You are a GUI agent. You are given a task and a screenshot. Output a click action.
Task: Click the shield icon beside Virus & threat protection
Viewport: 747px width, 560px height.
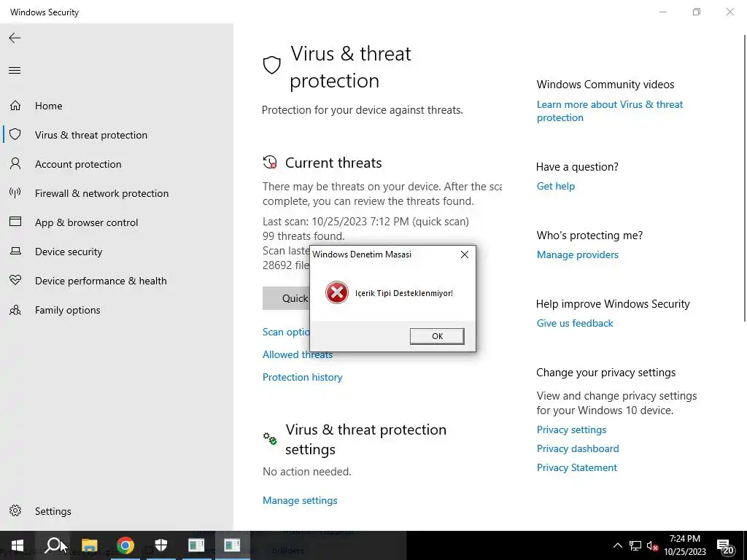click(15, 134)
